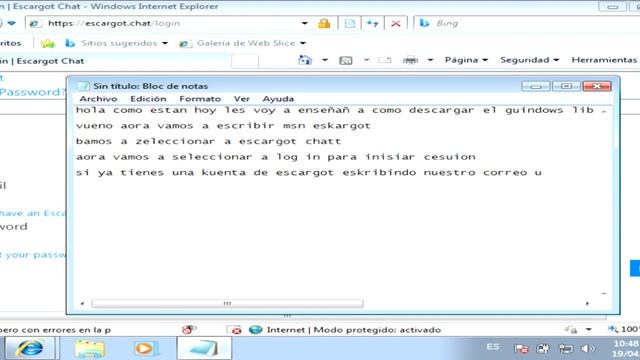
Task: Open the Página menu
Action: click(466, 60)
